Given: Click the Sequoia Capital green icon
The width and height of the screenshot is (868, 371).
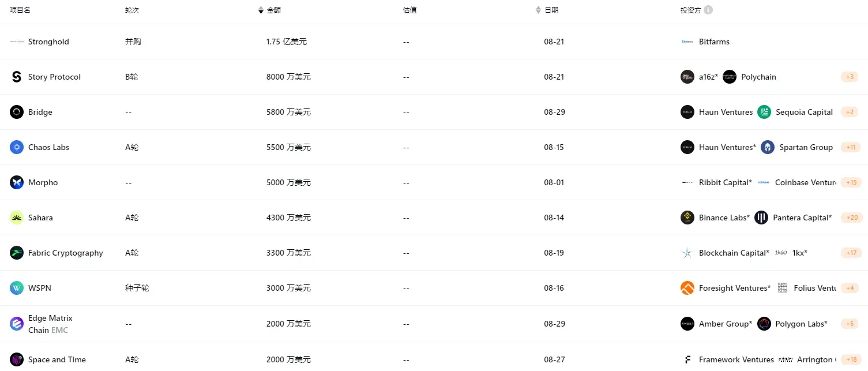Looking at the screenshot, I should pos(764,112).
